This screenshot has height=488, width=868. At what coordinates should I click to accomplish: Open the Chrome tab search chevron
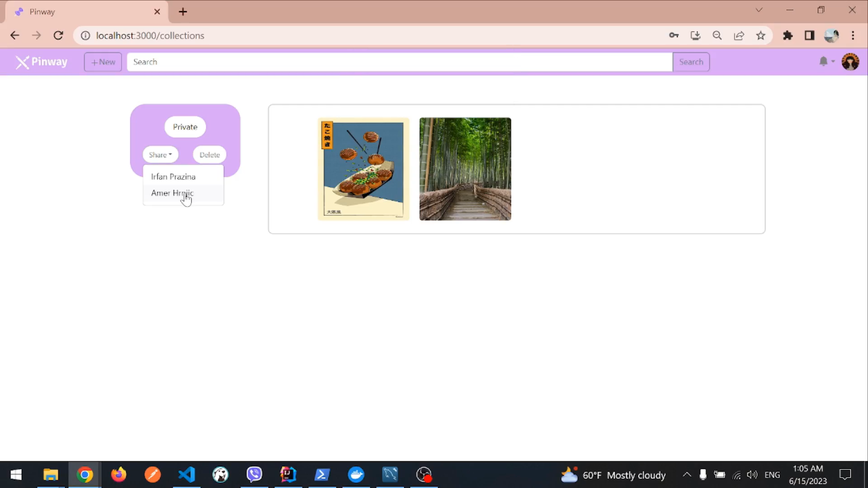pos(759,10)
